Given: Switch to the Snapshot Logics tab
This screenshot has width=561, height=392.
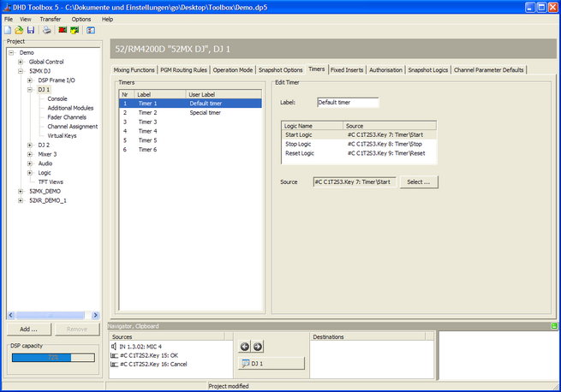Looking at the screenshot, I should coord(427,69).
